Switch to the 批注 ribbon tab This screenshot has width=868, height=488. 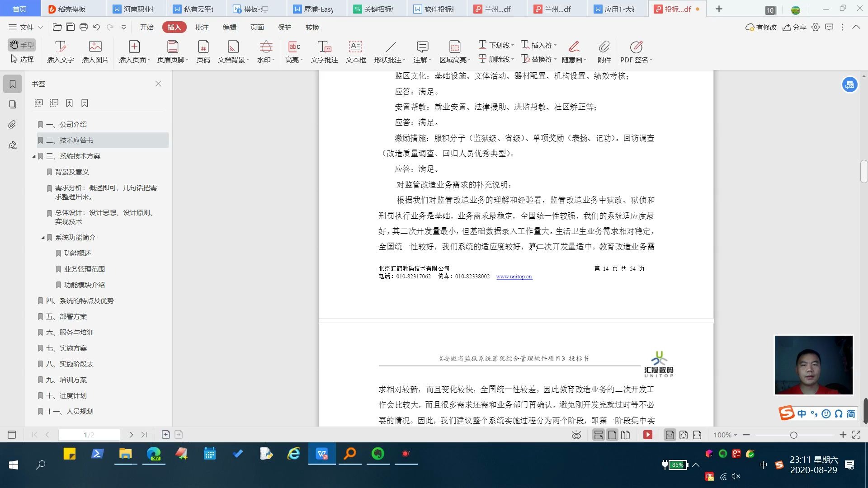tap(202, 27)
